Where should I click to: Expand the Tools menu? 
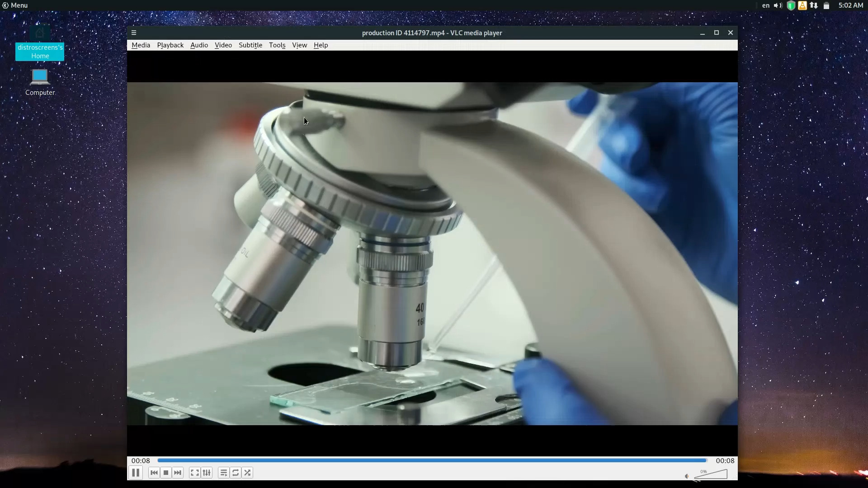click(277, 45)
